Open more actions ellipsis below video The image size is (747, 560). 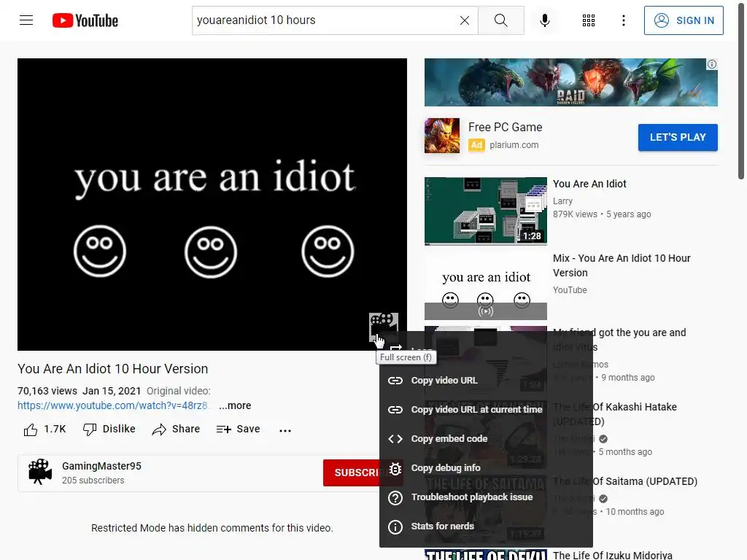tap(285, 430)
